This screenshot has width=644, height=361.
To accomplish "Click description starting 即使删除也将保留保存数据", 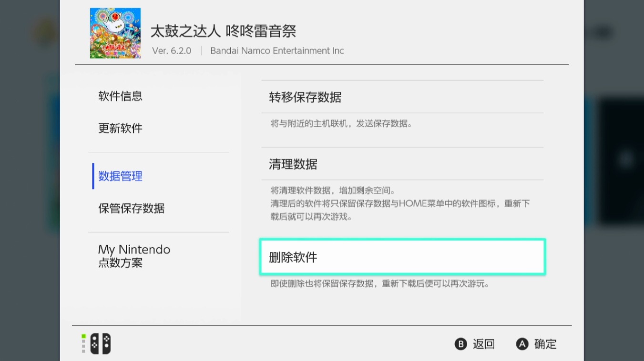I will 380,284.
